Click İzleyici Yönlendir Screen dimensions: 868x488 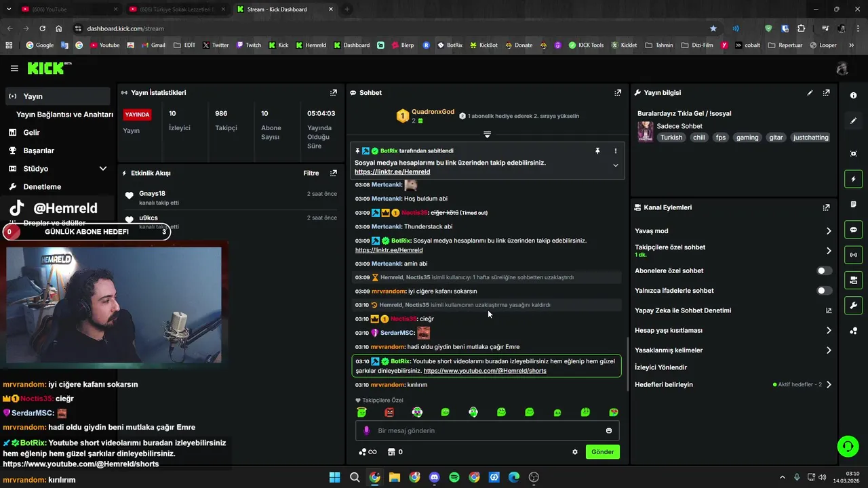click(x=660, y=367)
